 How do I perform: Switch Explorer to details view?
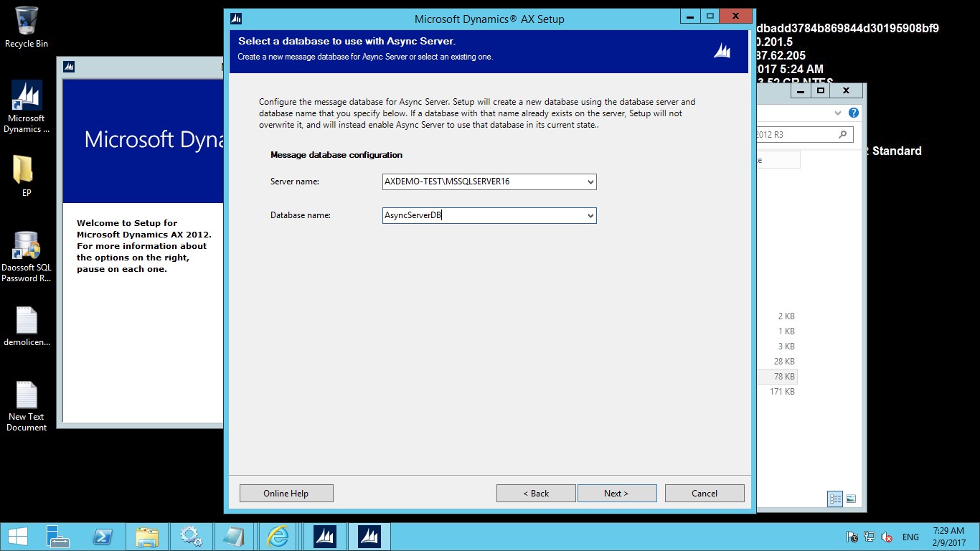(835, 499)
